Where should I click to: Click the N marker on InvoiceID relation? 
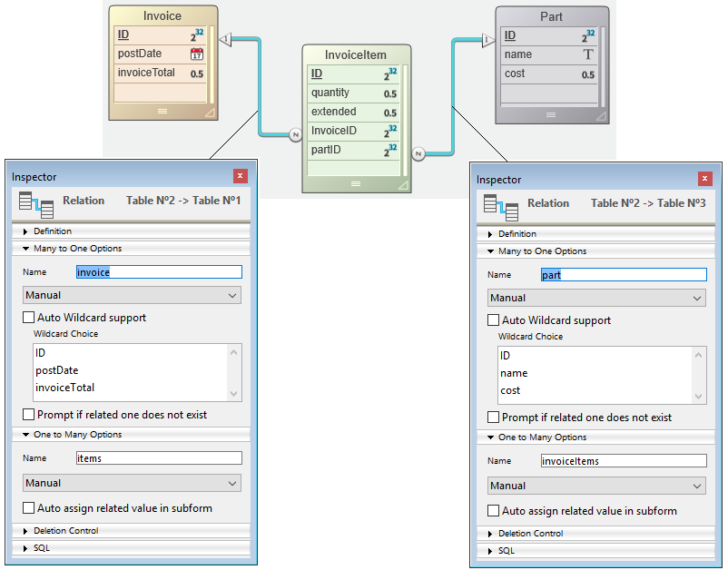[295, 135]
